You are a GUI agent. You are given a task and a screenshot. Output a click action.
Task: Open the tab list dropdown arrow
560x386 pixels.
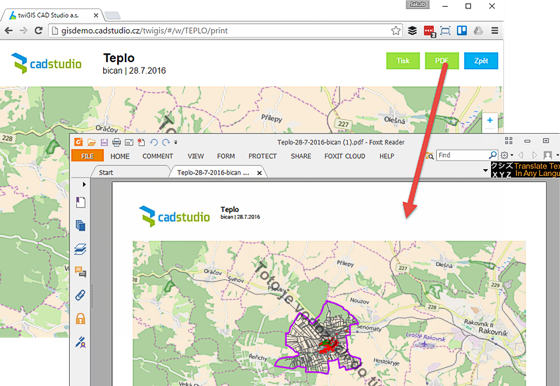485,170
